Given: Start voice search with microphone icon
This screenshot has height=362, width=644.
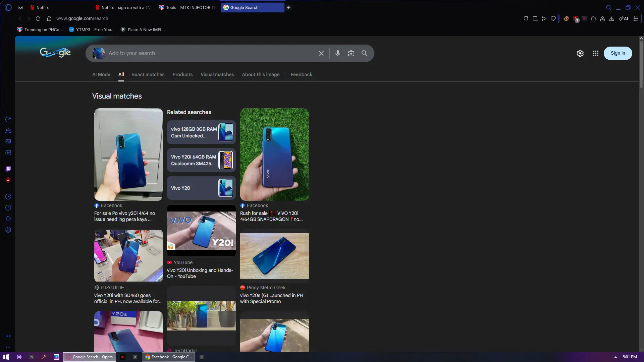Looking at the screenshot, I should click(x=338, y=53).
